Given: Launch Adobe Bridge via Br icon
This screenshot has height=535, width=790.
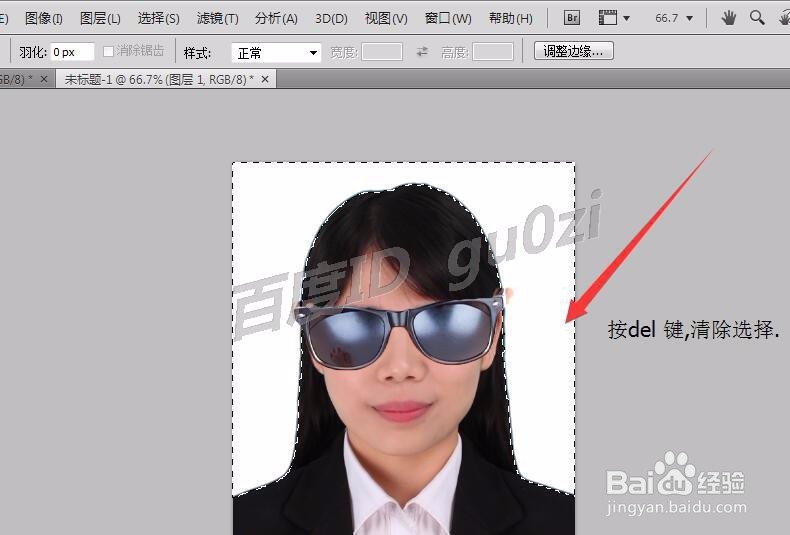Looking at the screenshot, I should (572, 18).
